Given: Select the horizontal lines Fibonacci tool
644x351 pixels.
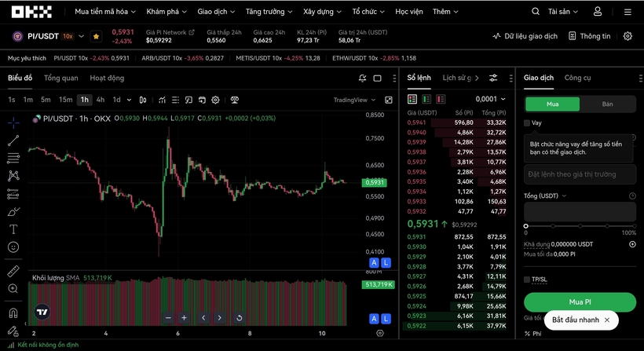Looking at the screenshot, I should click(x=13, y=158).
